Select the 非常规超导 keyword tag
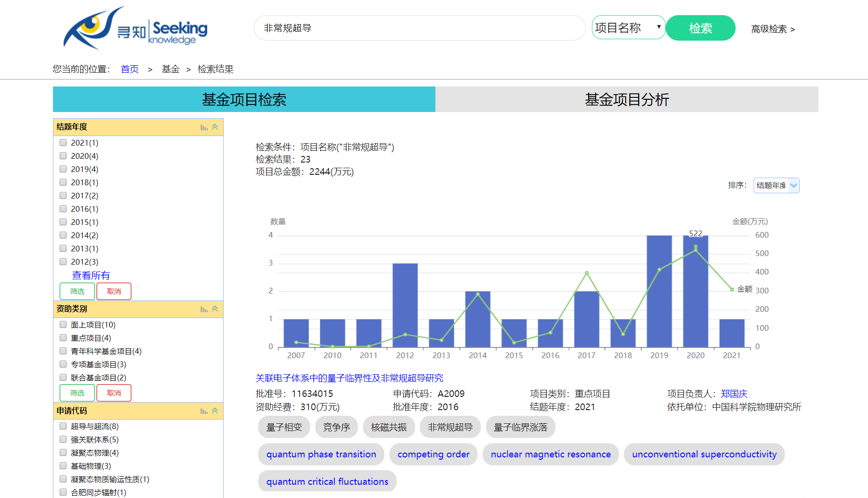868x498 pixels. (x=450, y=427)
